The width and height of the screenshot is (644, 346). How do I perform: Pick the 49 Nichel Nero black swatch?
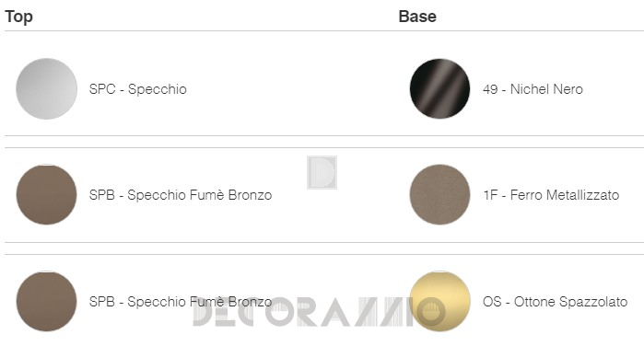[x=439, y=88]
